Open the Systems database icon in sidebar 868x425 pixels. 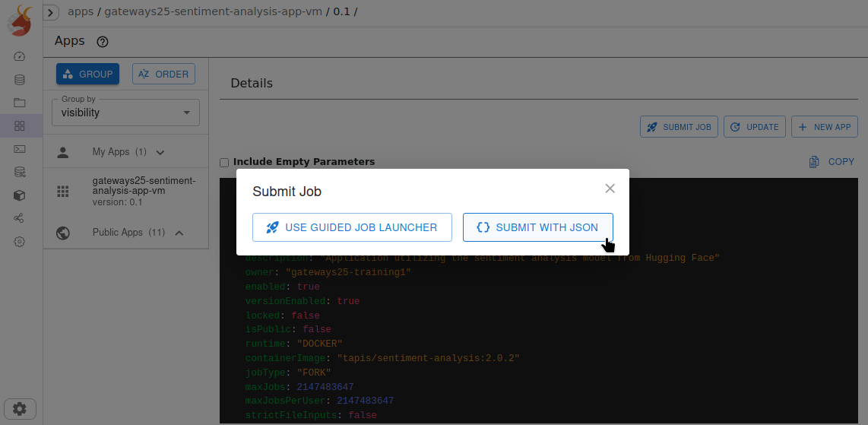(x=20, y=80)
